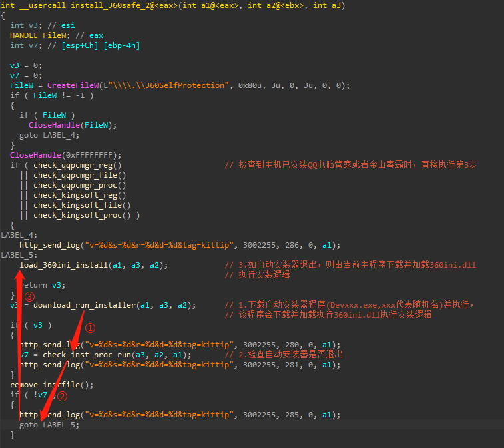Screen dimensions: 504x448
Task: Click download_run_installer function name
Action: tap(85, 305)
